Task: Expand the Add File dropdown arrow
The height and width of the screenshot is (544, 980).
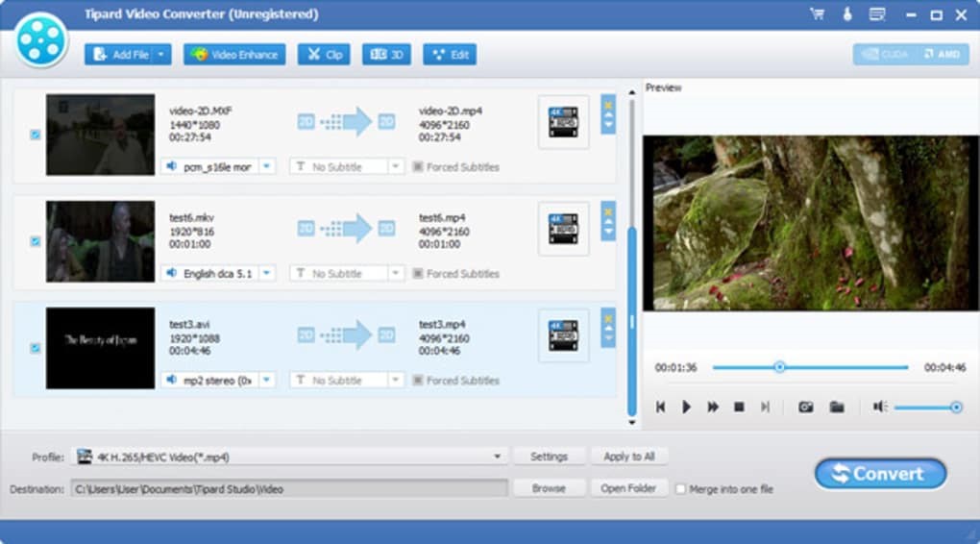Action: point(161,55)
